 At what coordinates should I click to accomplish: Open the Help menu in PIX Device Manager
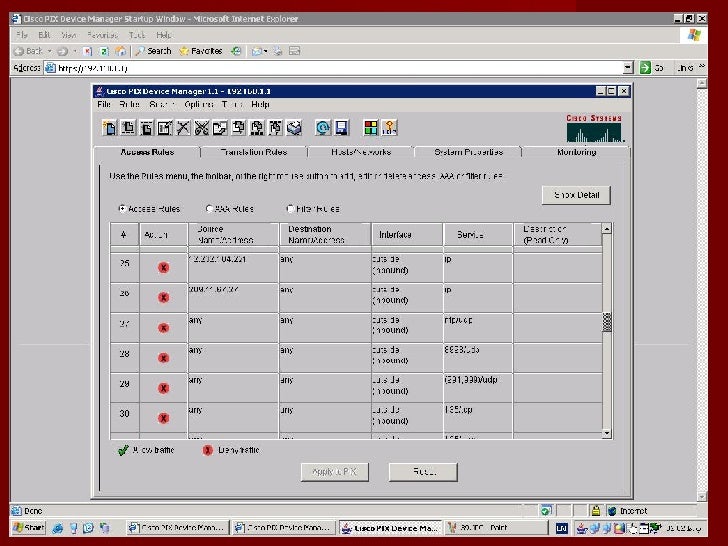tap(260, 104)
